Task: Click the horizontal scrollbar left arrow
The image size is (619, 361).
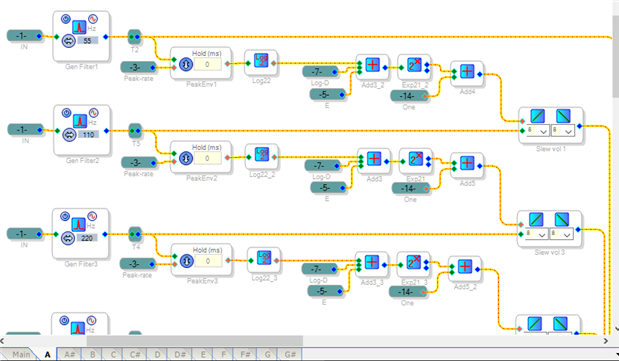Action: [x=2, y=341]
